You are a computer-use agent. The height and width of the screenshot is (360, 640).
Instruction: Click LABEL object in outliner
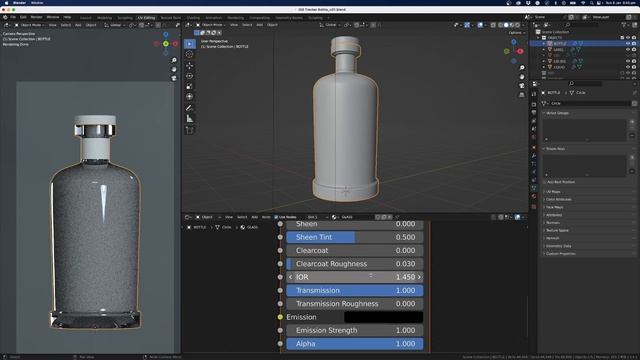558,49
